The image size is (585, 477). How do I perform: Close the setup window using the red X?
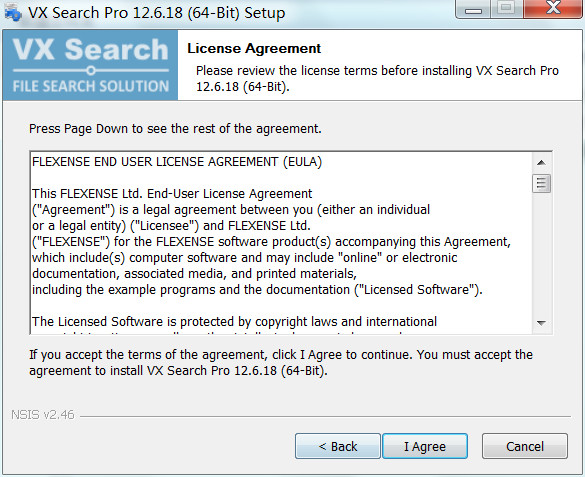click(554, 9)
